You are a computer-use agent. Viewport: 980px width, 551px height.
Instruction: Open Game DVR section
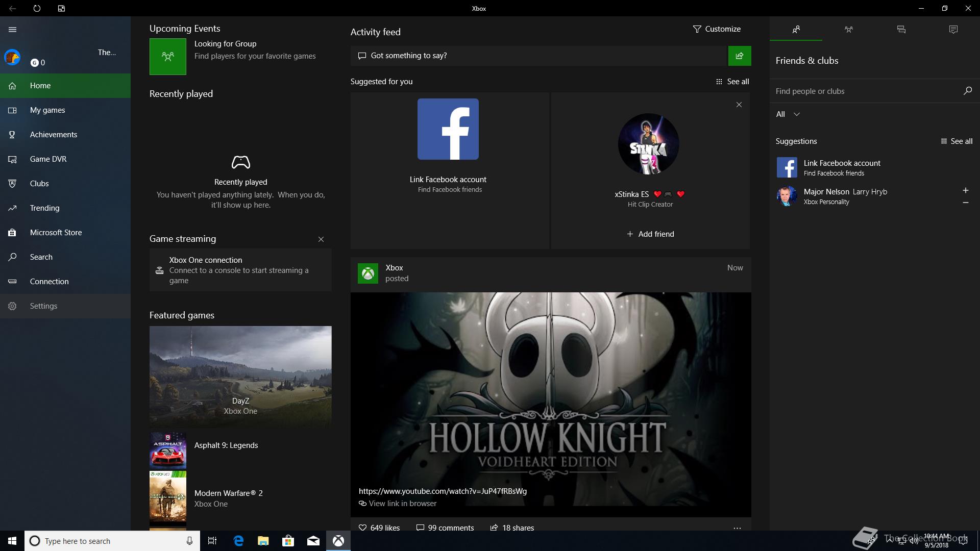65,159
